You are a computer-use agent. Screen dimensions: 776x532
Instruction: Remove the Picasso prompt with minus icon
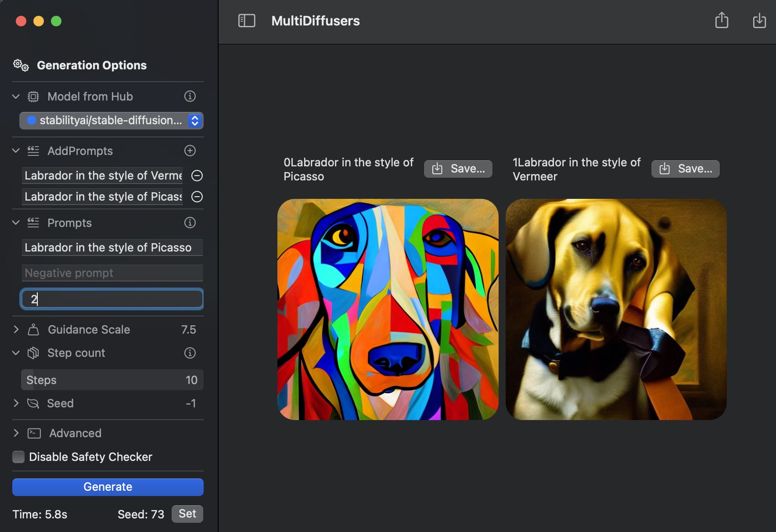(197, 197)
